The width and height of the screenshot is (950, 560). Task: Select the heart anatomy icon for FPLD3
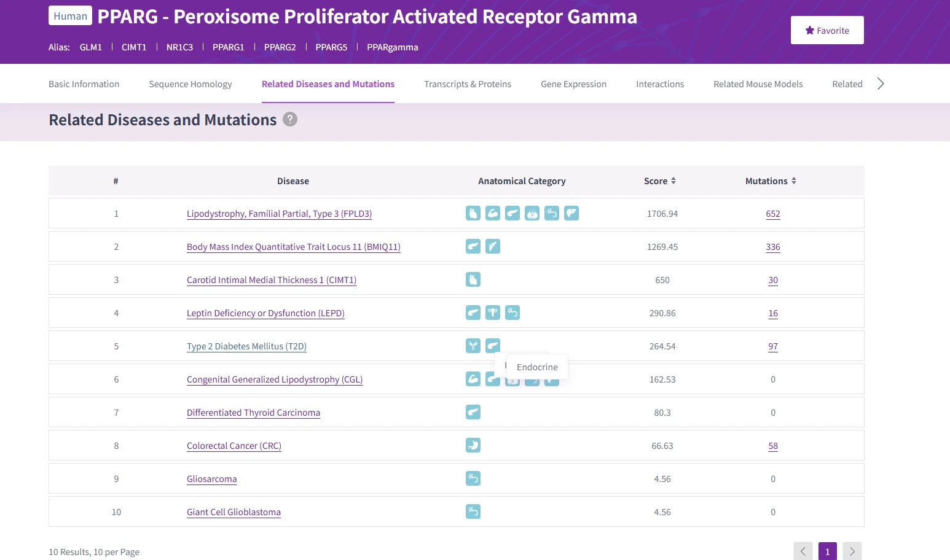pos(473,213)
